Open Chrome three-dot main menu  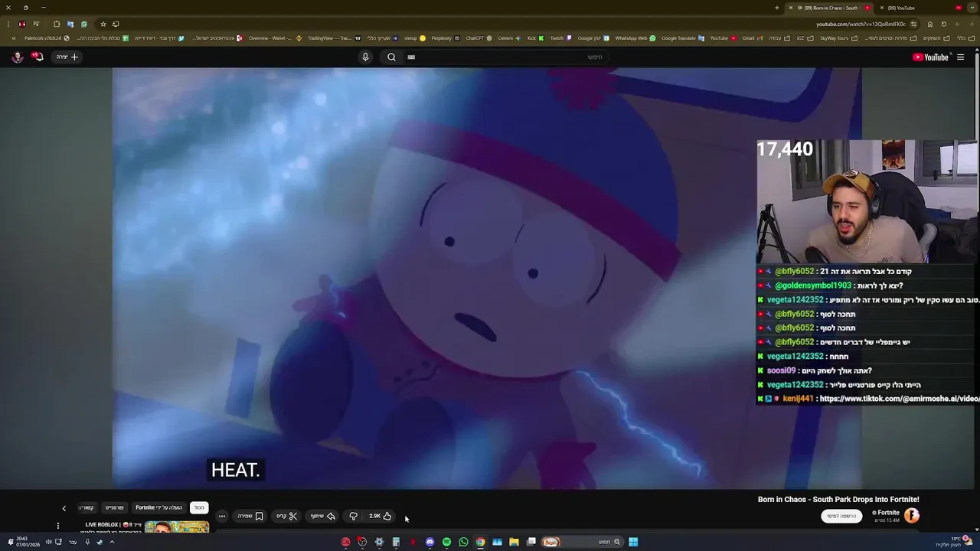8,24
